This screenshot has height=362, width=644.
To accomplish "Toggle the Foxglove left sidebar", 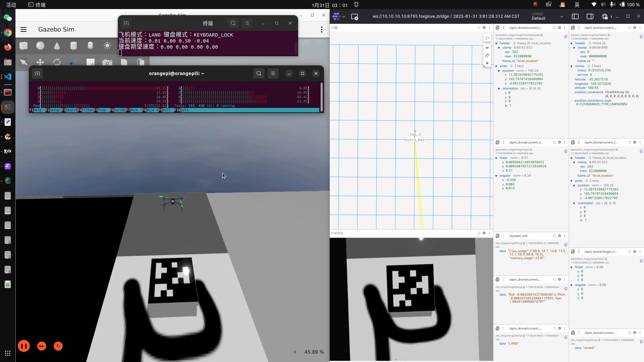I will 575,16.
